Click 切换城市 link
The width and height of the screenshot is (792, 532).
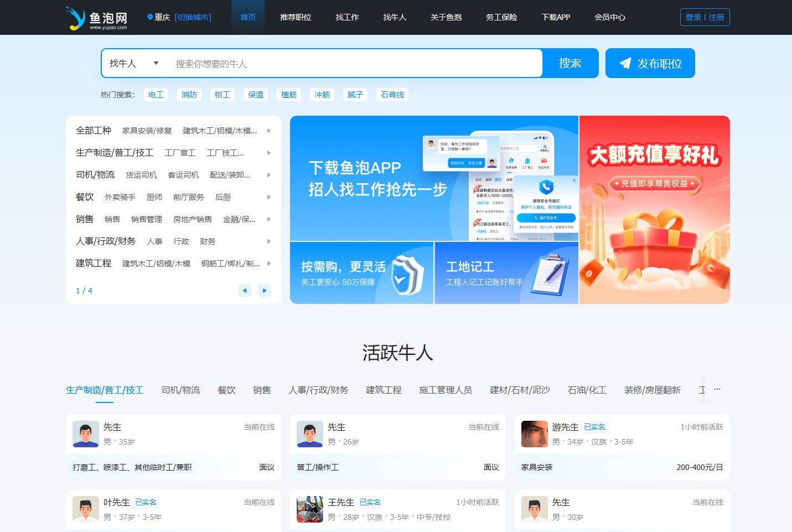(x=193, y=17)
